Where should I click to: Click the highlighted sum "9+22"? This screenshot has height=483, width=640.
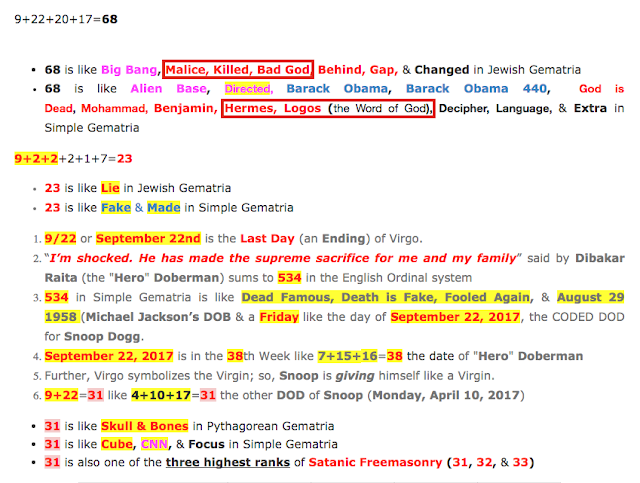click(61, 395)
